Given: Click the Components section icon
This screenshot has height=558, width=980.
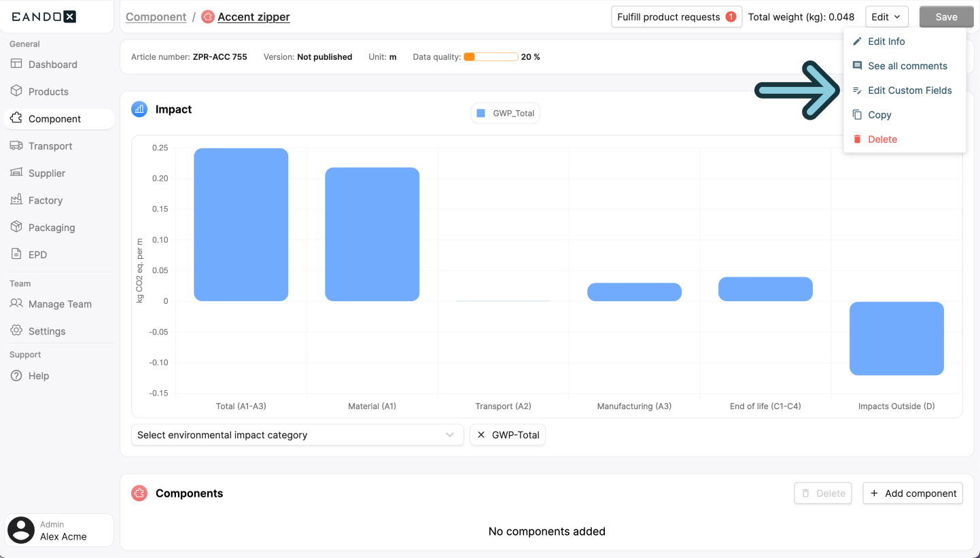Looking at the screenshot, I should pos(139,493).
